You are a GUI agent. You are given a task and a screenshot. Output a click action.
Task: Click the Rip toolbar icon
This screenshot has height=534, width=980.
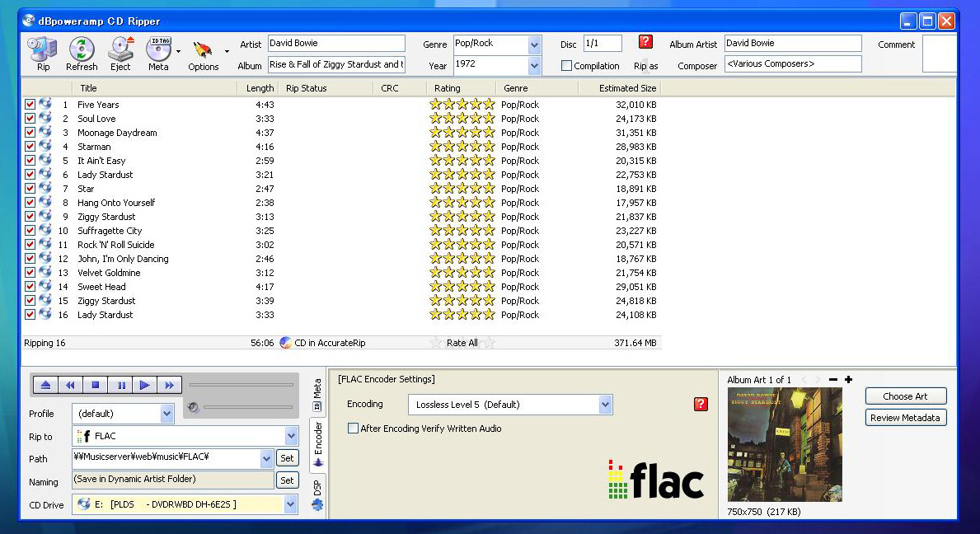point(42,51)
